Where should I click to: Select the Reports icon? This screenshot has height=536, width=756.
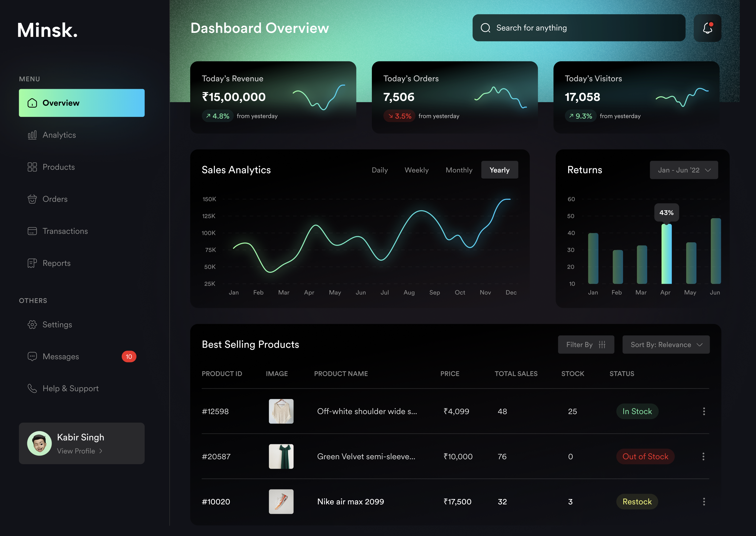tap(32, 263)
